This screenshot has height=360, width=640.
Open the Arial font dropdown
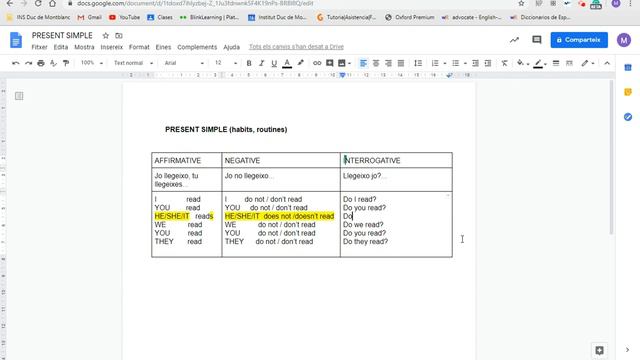[184, 63]
